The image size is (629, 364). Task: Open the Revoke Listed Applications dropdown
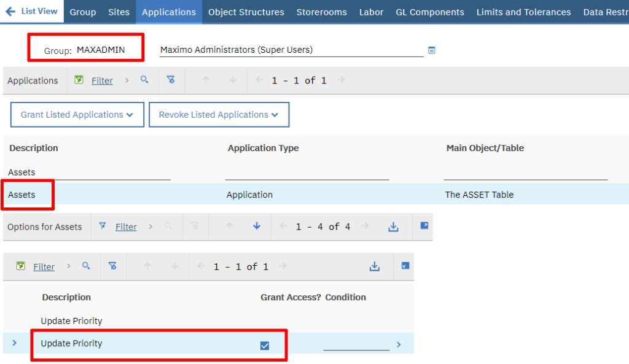pyautogui.click(x=219, y=115)
